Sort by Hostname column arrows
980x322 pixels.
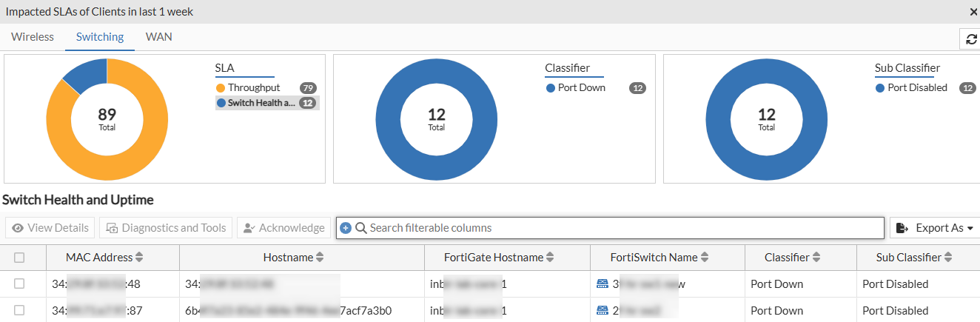(x=320, y=258)
